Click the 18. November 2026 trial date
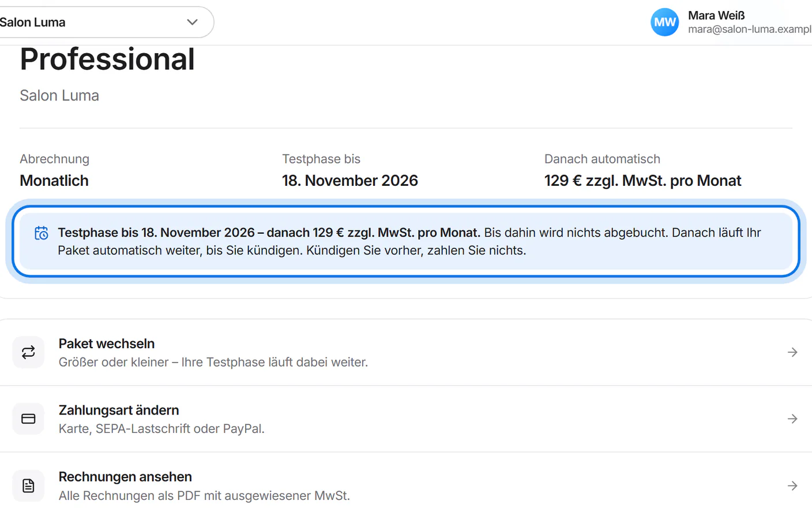This screenshot has height=508, width=812. pos(350,181)
